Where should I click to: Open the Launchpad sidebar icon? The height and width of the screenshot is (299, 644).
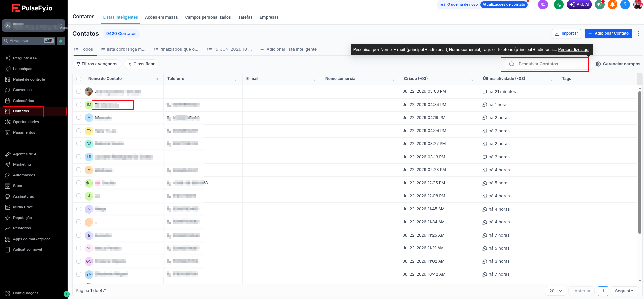point(8,69)
